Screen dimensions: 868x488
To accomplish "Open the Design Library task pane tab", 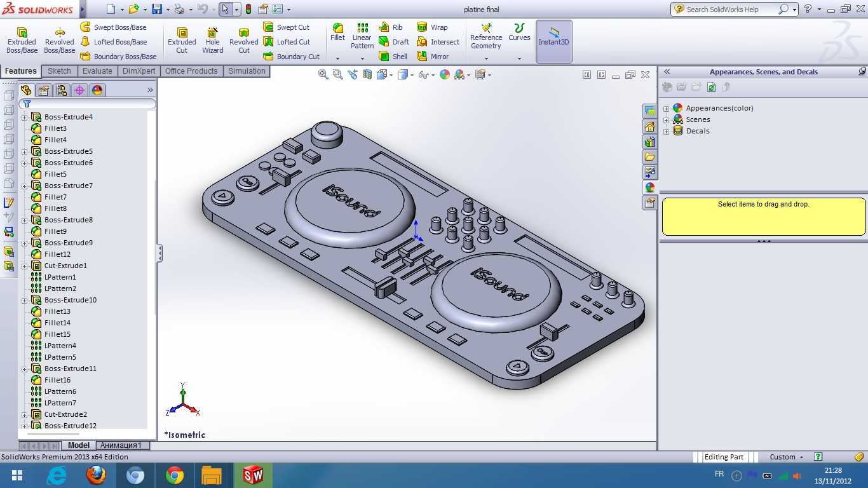I will pyautogui.click(x=649, y=142).
